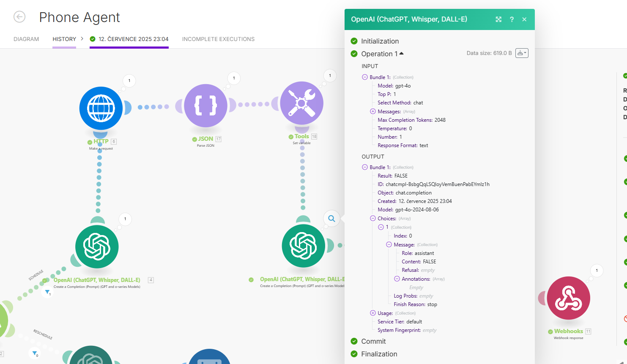Image resolution: width=627 pixels, height=364 pixels.
Task: Open help for the OpenAI panel
Action: pos(512,19)
